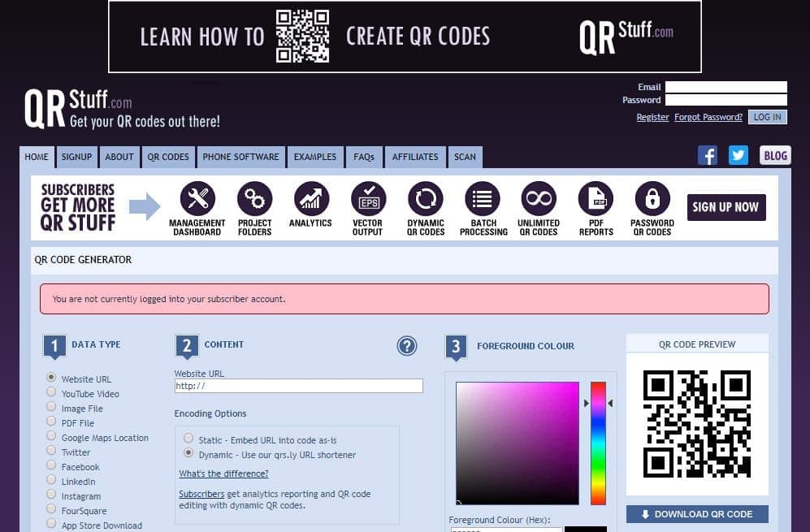The height and width of the screenshot is (532, 810).
Task: Click the rainbow hue slider bar
Action: click(598, 443)
